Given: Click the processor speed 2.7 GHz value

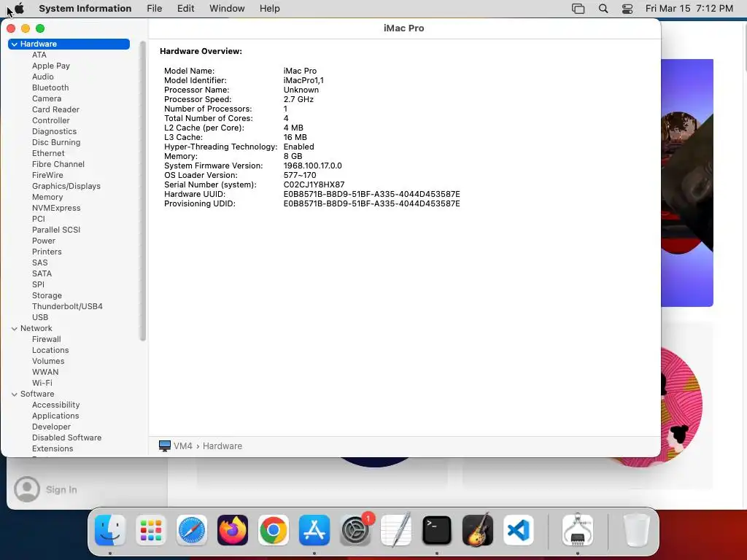Looking at the screenshot, I should click(298, 99).
